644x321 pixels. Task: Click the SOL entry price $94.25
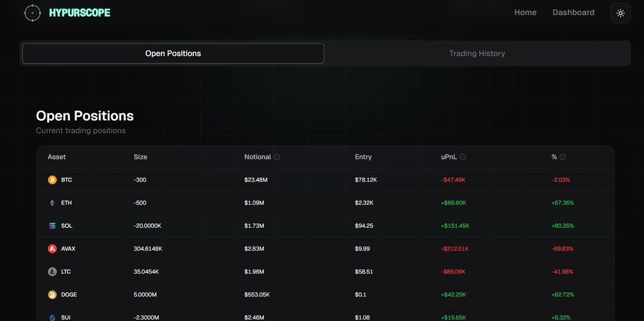point(364,226)
